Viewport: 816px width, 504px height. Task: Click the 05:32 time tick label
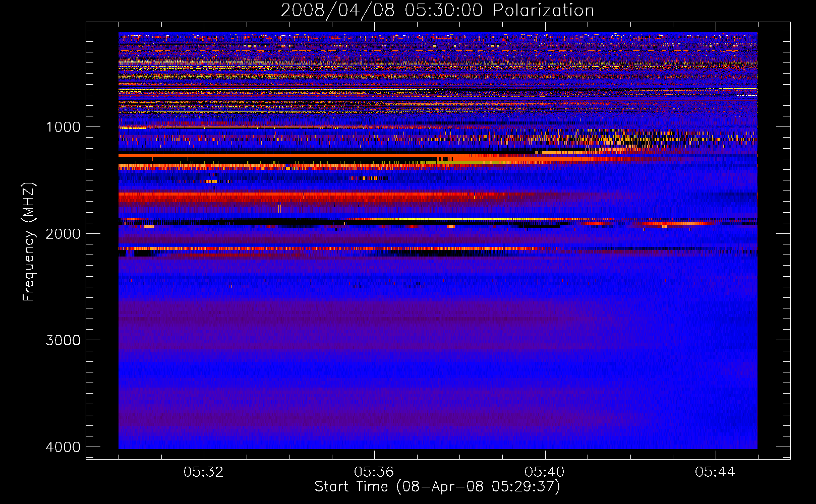204,472
